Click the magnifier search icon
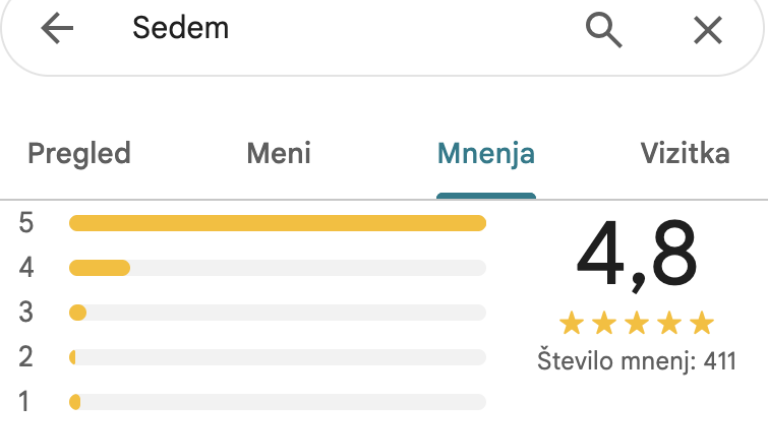Screen dimensions: 768x432 (x=603, y=30)
